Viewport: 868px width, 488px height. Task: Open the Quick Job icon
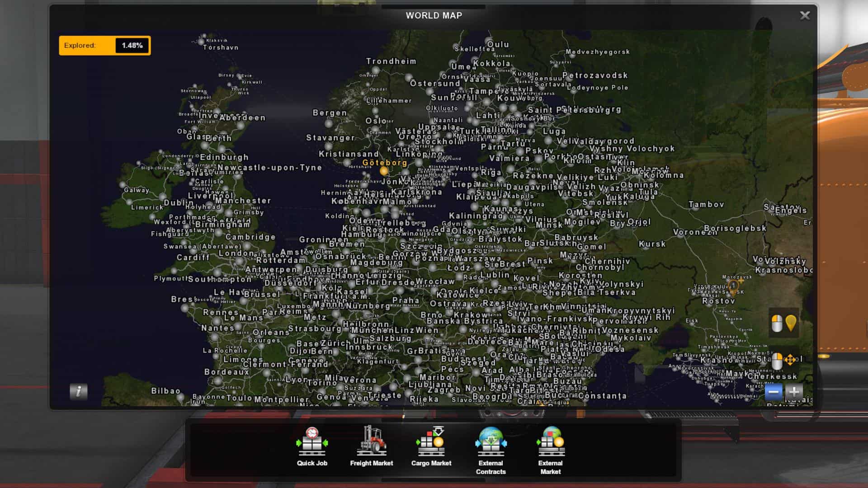click(x=311, y=441)
